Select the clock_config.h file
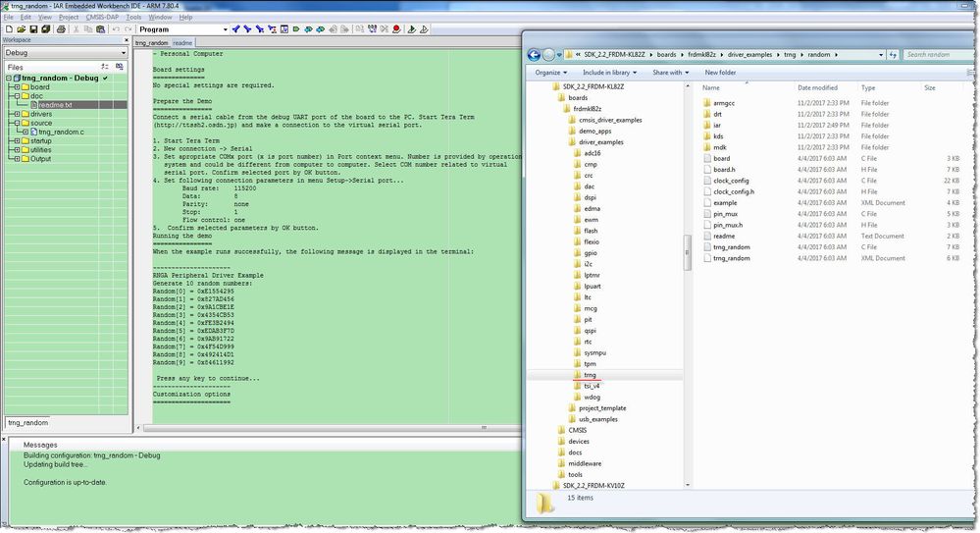Viewport: 980px width, 533px height. [x=734, y=192]
